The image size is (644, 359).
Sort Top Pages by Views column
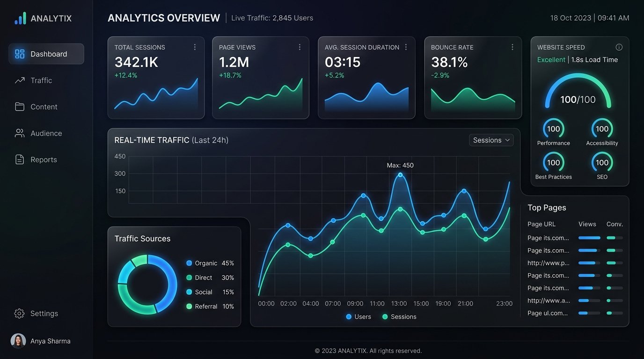587,224
